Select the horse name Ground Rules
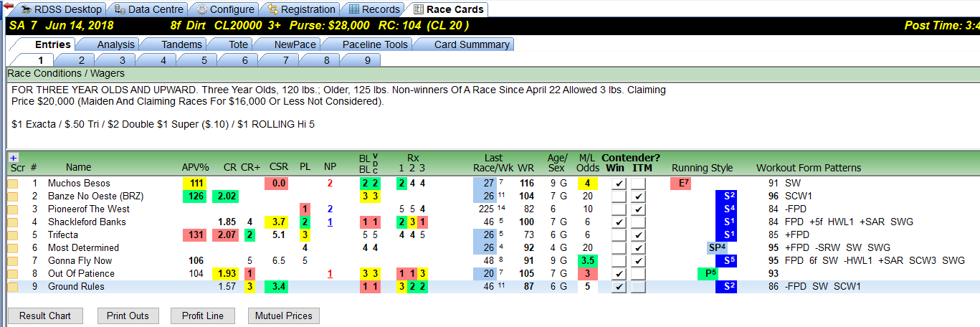This screenshot has height=327, width=980. (76, 287)
